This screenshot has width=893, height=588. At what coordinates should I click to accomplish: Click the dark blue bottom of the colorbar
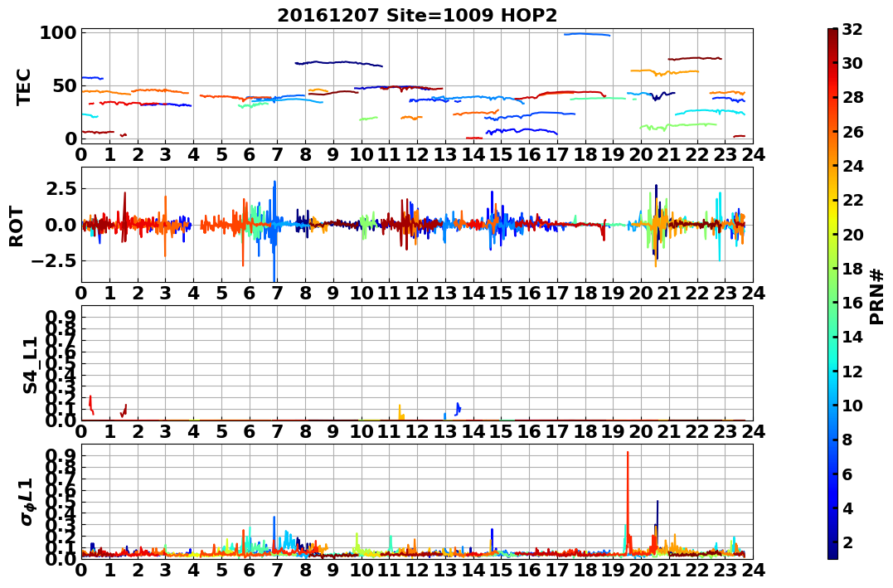(x=832, y=554)
